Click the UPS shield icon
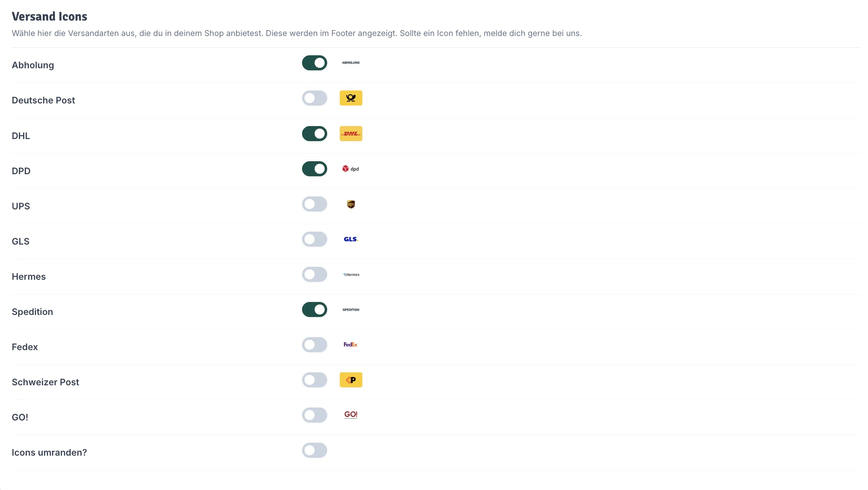Screen dimensions: 868x490 [351, 204]
